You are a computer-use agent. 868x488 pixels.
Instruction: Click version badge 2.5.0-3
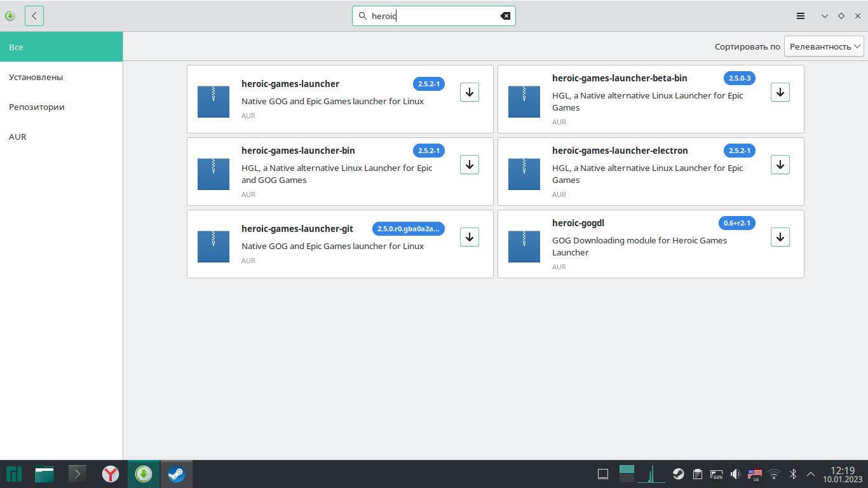(740, 78)
